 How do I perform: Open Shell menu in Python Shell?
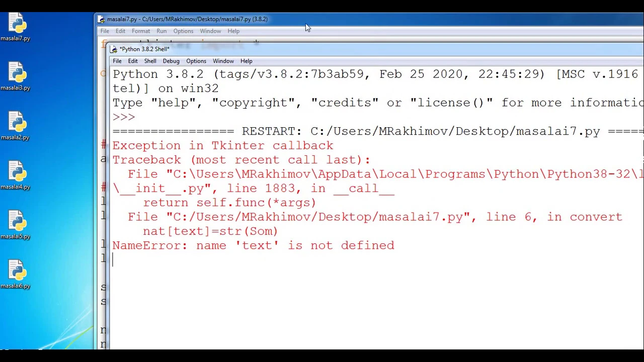[150, 61]
